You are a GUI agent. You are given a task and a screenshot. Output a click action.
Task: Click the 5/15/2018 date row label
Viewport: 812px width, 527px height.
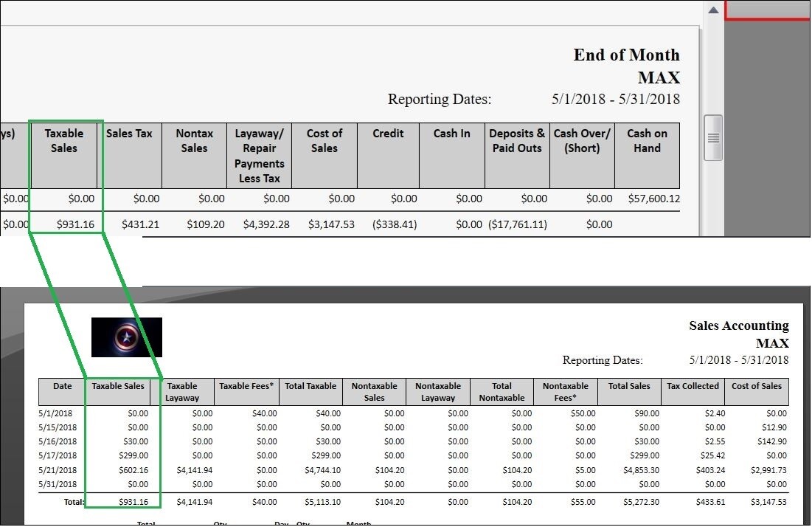[x=58, y=427]
